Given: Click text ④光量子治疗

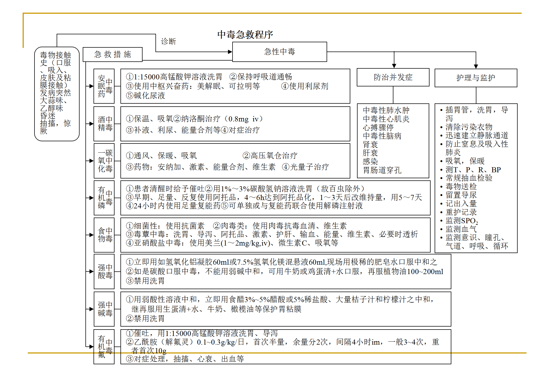Looking at the screenshot, I should pyautogui.click(x=305, y=167).
